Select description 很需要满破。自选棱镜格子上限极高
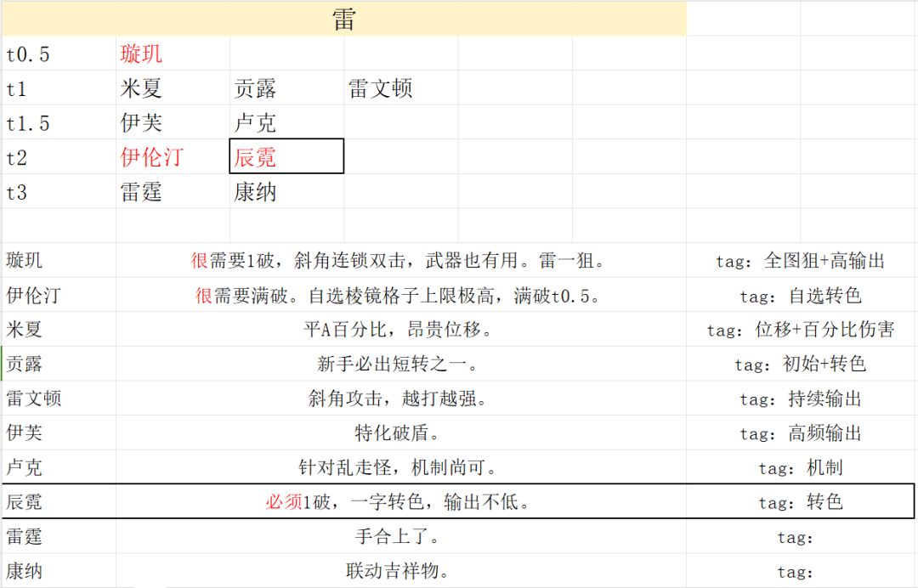This screenshot has height=588, width=918. pyautogui.click(x=401, y=295)
